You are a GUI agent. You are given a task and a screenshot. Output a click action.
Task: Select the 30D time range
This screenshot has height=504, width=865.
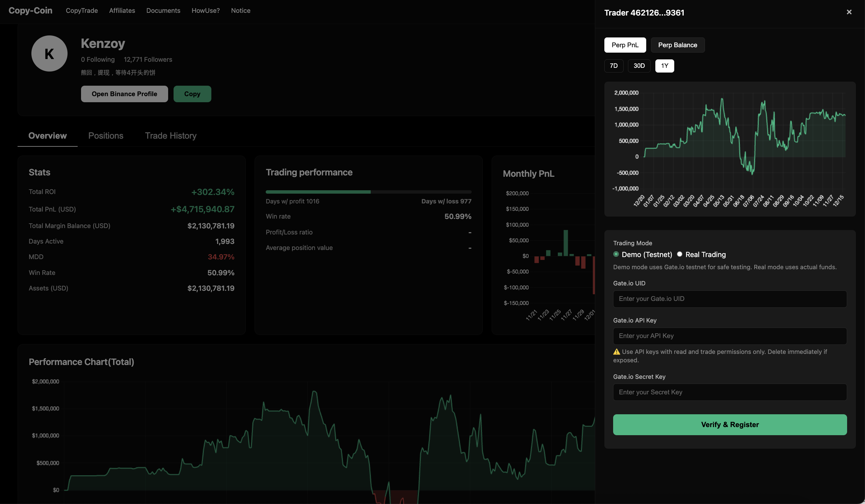click(x=639, y=65)
